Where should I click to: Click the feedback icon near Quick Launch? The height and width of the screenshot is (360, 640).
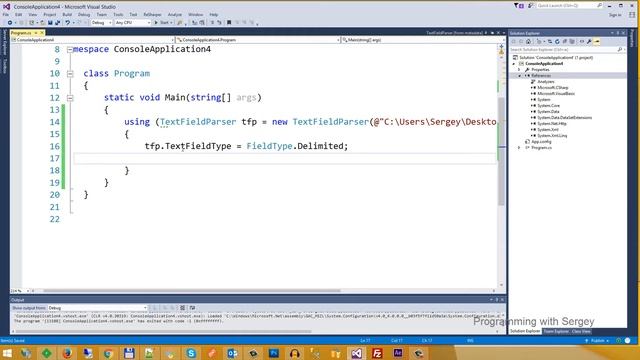point(531,6)
